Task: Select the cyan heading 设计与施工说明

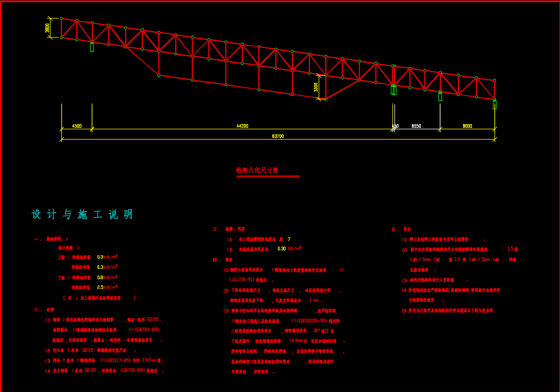Action: [x=82, y=214]
